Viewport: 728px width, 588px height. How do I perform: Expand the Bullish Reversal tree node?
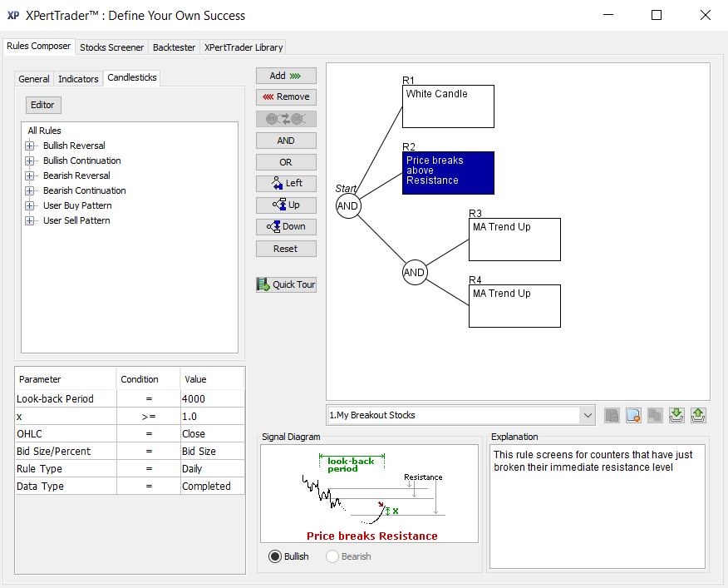pyautogui.click(x=30, y=146)
